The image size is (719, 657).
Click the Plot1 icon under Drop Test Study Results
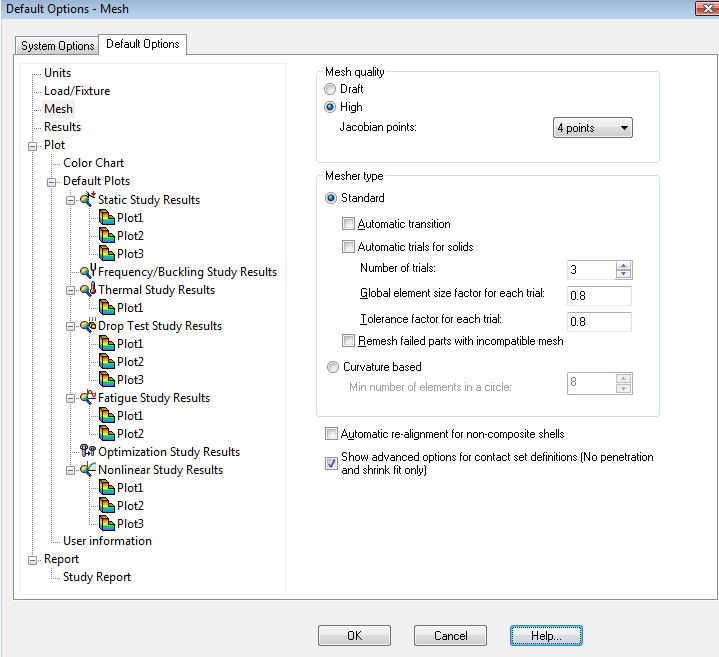107,343
